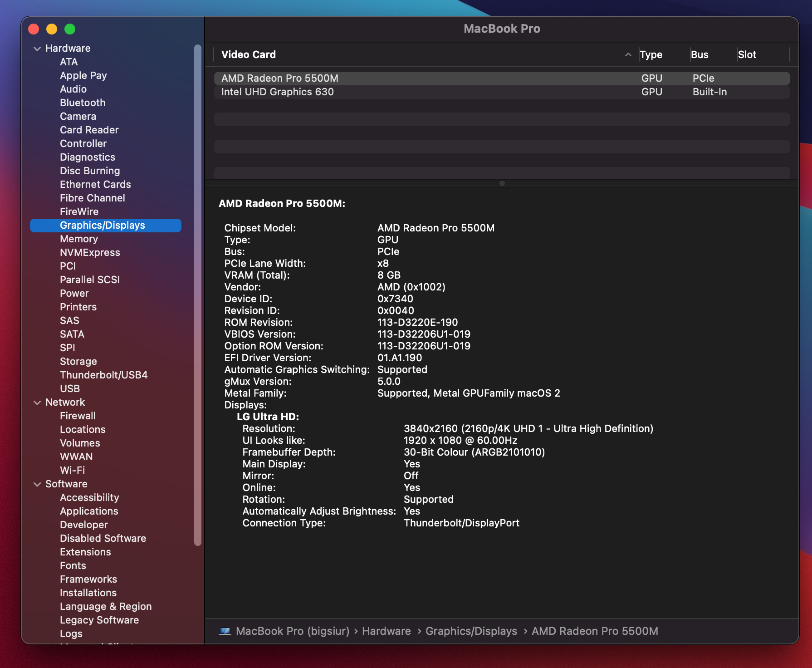Select Language & Region entry
Screen dimensions: 812x668
[106, 607]
